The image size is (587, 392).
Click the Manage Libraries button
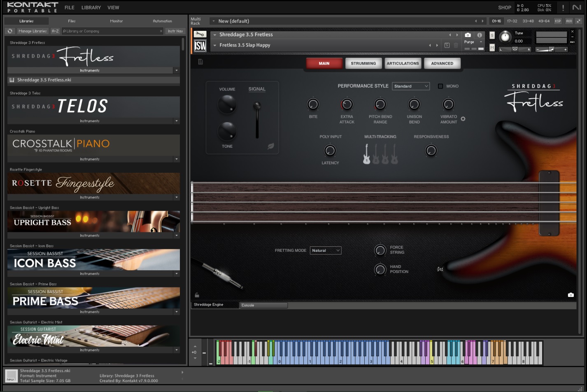[x=33, y=31]
